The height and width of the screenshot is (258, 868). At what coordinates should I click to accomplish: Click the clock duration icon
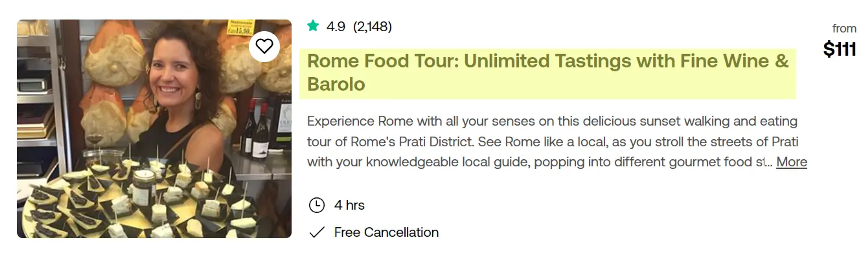coord(316,205)
